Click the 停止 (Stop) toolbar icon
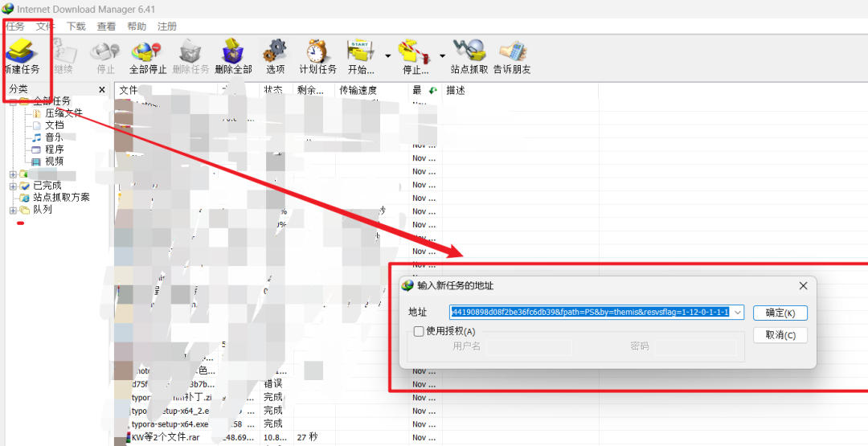 point(106,51)
